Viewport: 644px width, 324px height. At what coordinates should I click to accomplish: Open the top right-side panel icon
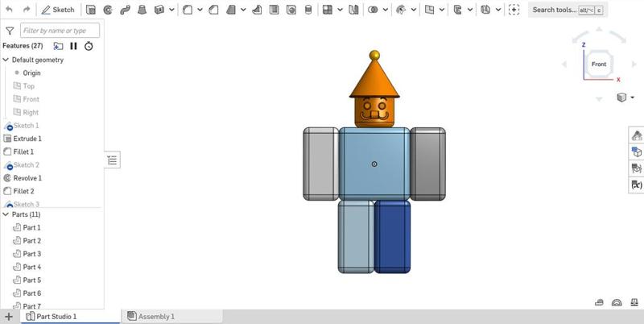(637, 135)
